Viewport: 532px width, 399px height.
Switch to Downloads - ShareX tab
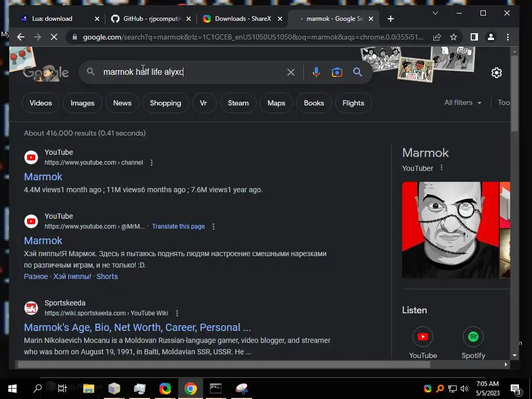[243, 19]
